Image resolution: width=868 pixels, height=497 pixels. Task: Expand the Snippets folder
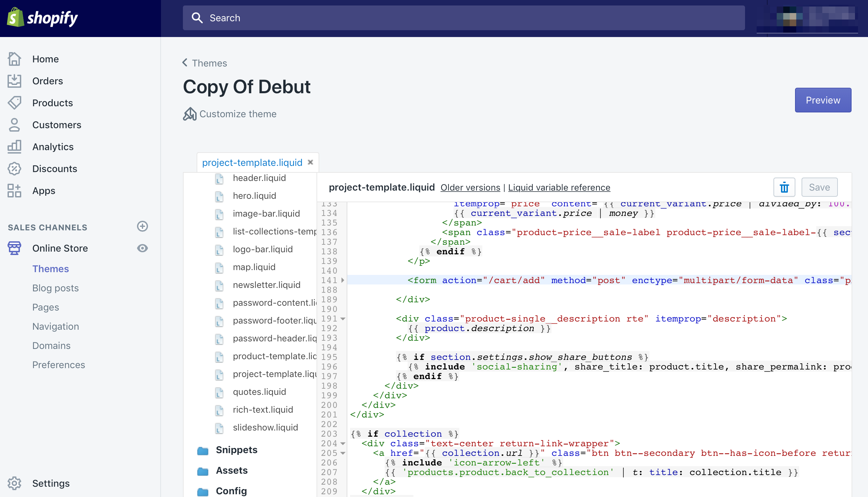click(236, 450)
